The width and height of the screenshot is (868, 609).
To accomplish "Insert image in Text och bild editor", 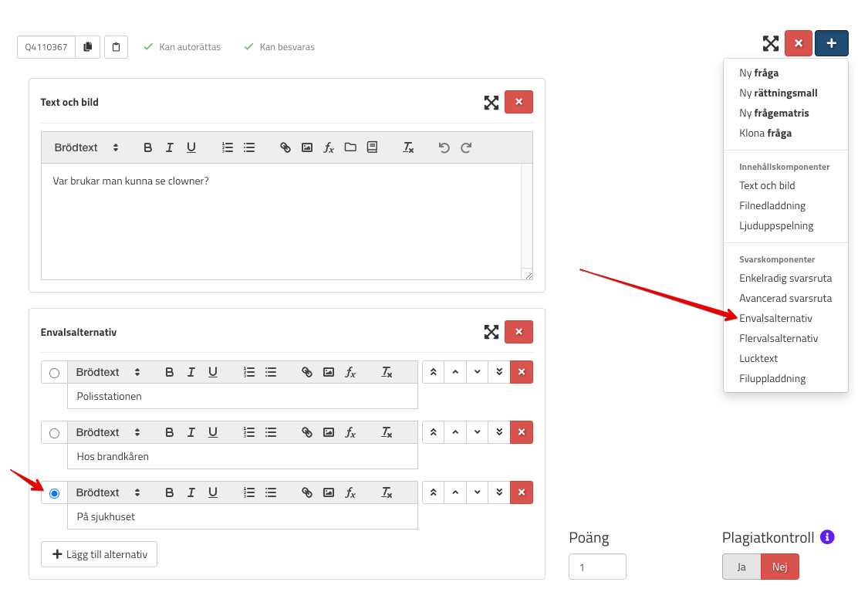I will click(x=307, y=147).
